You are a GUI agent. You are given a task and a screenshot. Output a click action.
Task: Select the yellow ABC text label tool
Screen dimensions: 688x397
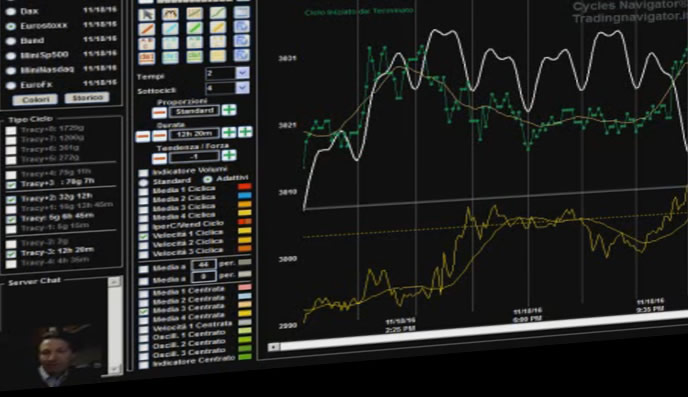(218, 42)
